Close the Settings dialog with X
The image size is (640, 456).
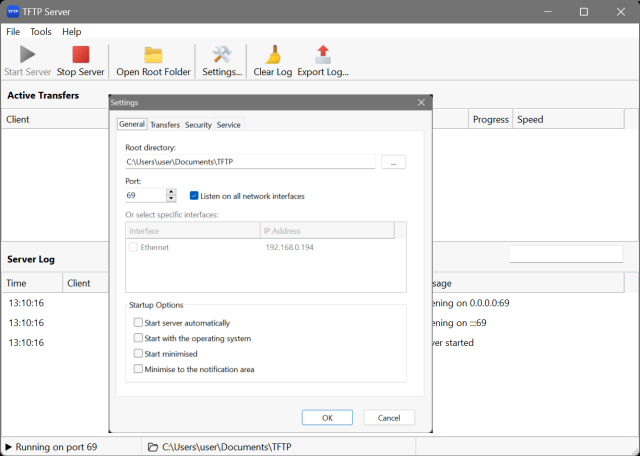click(421, 102)
